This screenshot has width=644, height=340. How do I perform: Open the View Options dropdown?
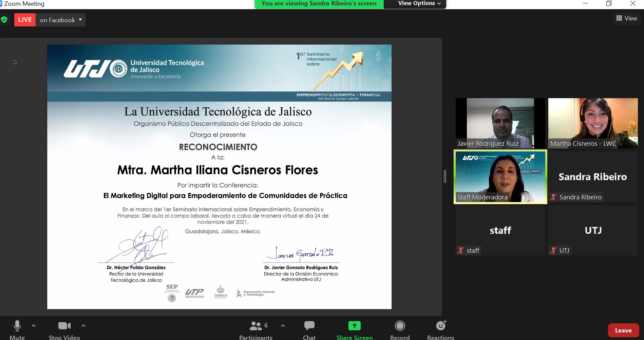pyautogui.click(x=419, y=4)
